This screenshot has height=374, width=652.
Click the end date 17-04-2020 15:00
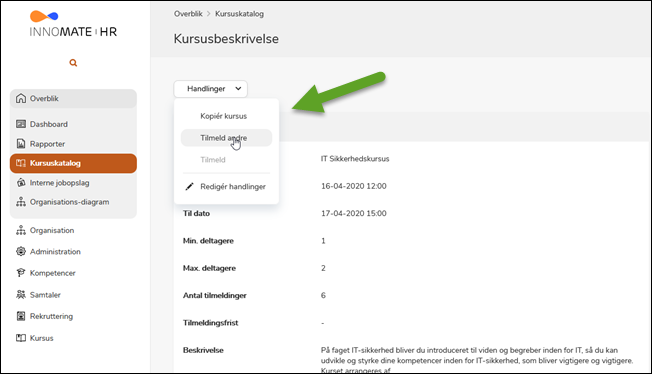click(353, 213)
